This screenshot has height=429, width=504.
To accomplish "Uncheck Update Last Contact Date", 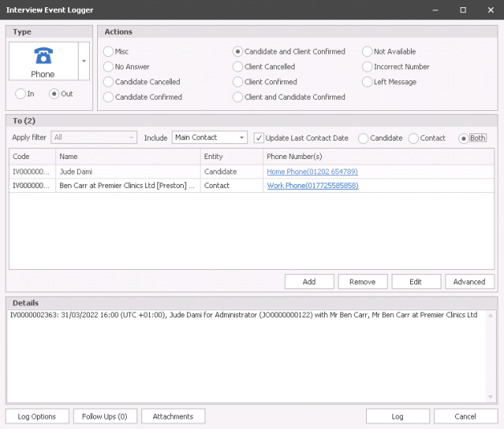I will tap(258, 138).
